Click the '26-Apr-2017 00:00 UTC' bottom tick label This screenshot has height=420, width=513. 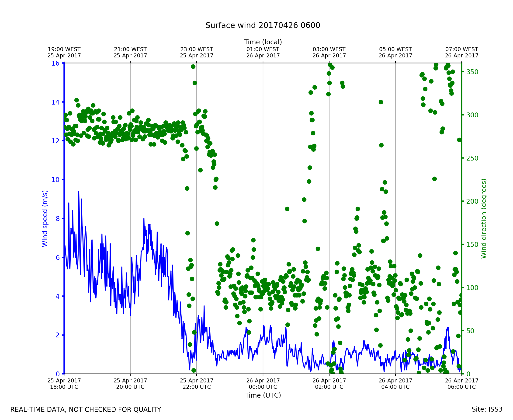click(x=263, y=384)
